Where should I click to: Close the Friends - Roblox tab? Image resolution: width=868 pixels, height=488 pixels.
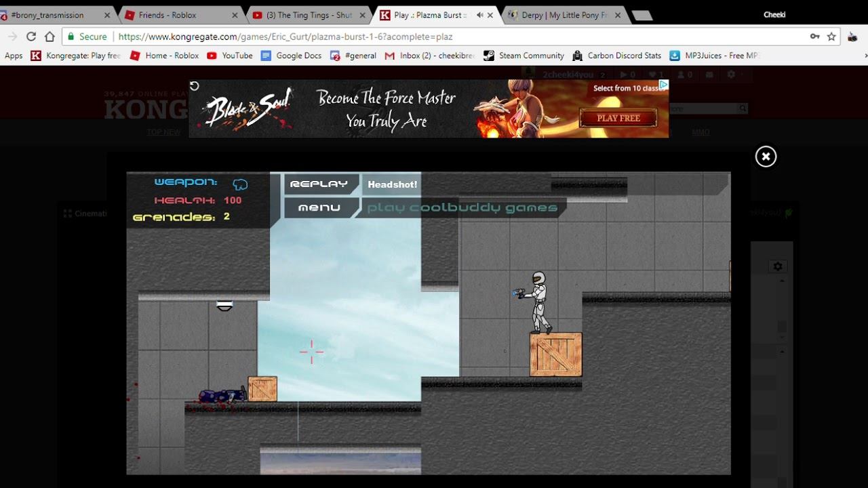point(235,15)
